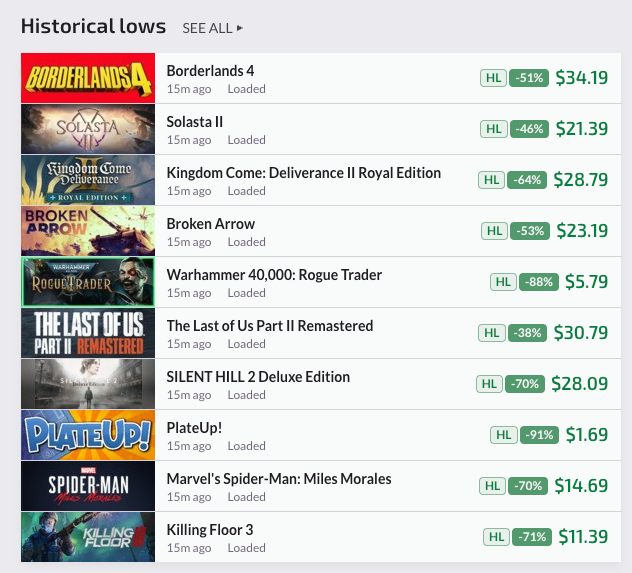Open the Solasta II cover thumbnail
The height and width of the screenshot is (573, 632).
[88, 129]
